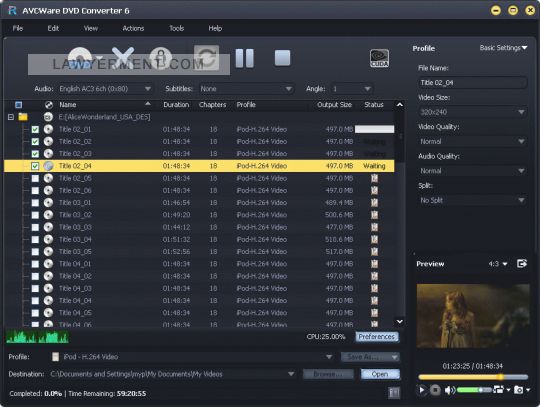Click the Save As button
The width and height of the screenshot is (540, 407).
(x=370, y=357)
